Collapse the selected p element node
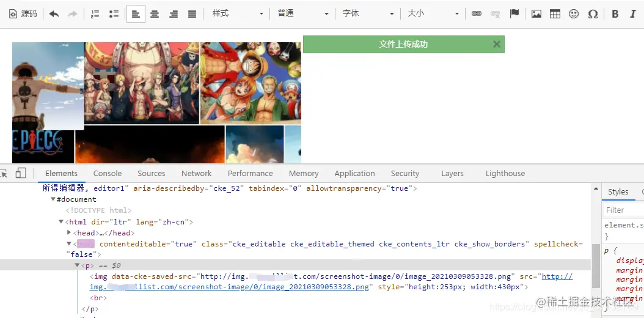The image size is (644, 318). pyautogui.click(x=77, y=265)
